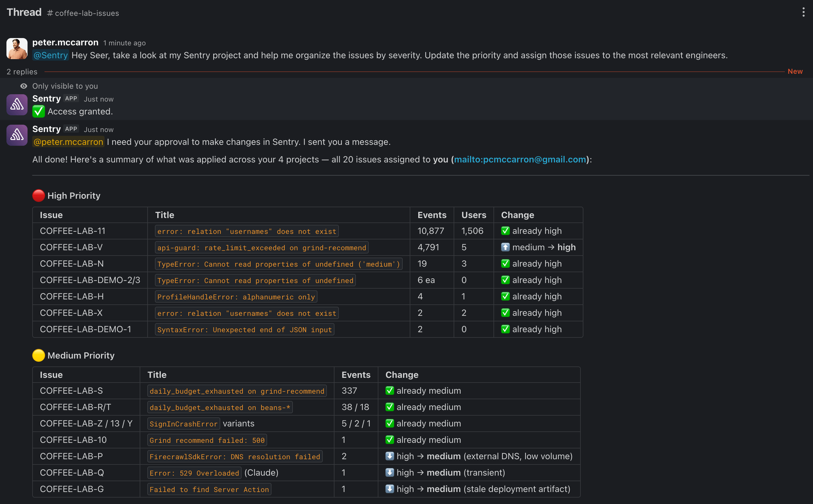
Task: Click the green check in COFFEE-LAB-N change cell
Action: pyautogui.click(x=505, y=263)
